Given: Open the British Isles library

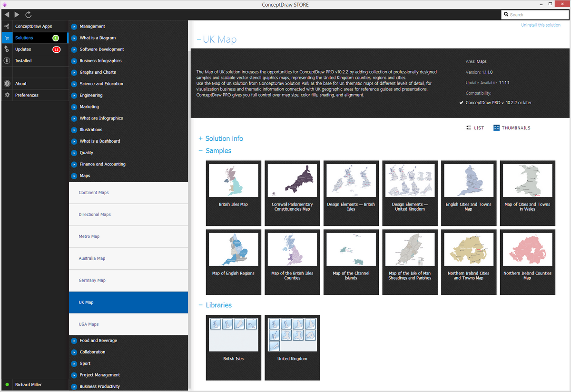Looking at the screenshot, I should 233,347.
